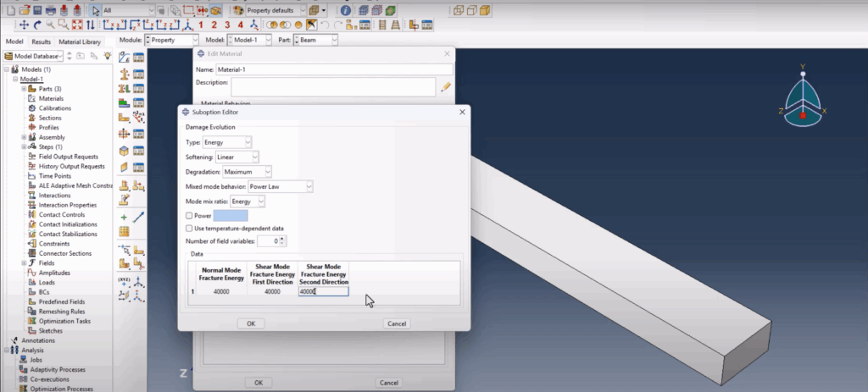Open the damage evolution Type dropdown
This screenshot has width=868, height=392.
click(227, 142)
